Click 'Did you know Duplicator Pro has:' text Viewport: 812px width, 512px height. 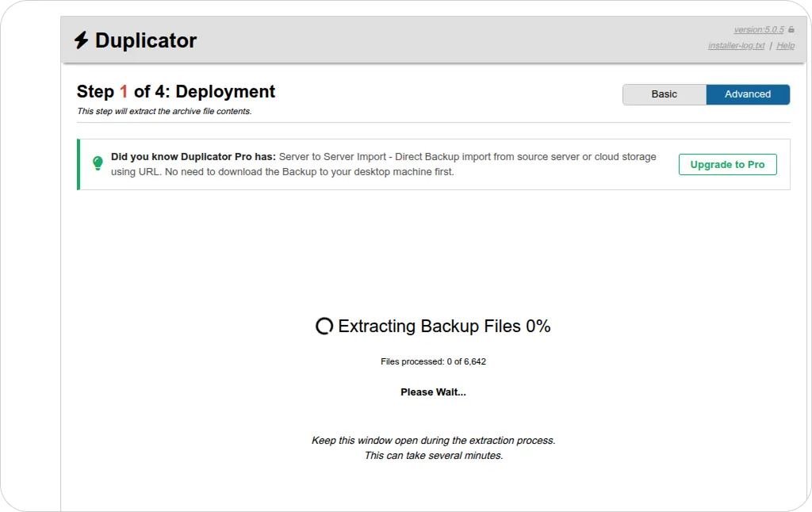[x=193, y=157]
